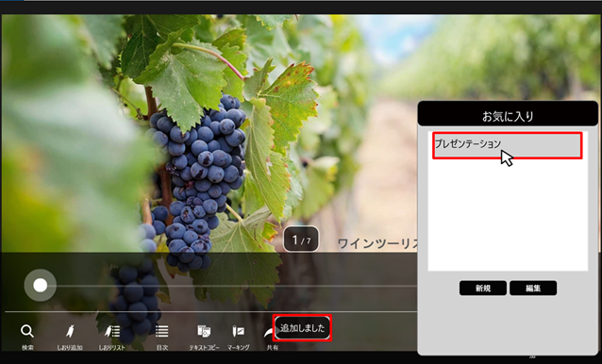
Task: Open the 共有 share arrow icon
Action: [x=269, y=332]
